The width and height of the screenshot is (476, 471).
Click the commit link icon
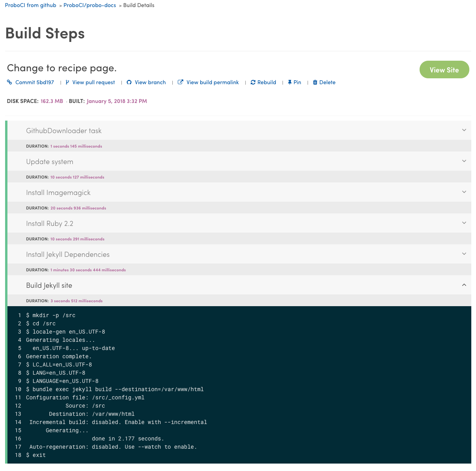tap(10, 82)
